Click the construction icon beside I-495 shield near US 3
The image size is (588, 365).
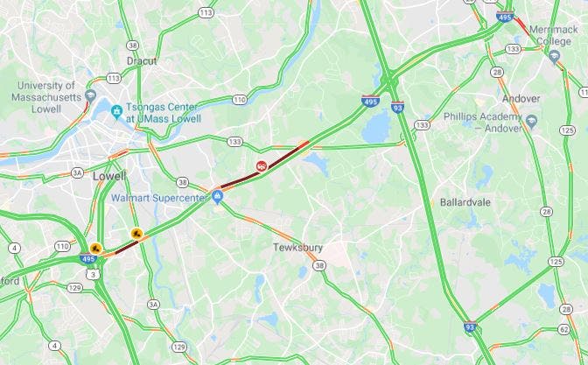pos(95,249)
